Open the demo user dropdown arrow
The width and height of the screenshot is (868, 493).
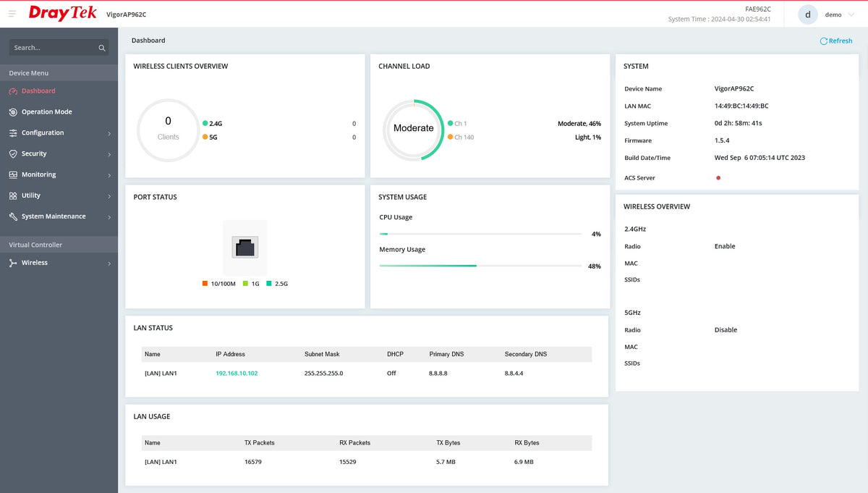click(851, 14)
